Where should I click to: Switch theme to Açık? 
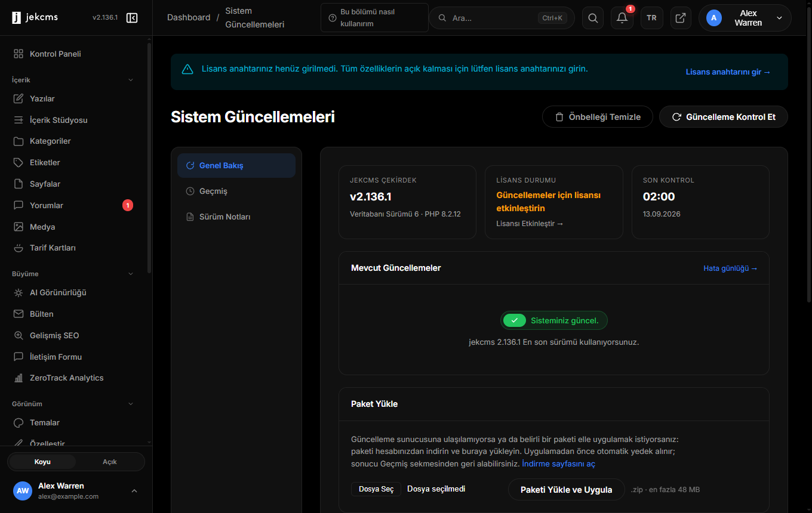[x=110, y=462]
